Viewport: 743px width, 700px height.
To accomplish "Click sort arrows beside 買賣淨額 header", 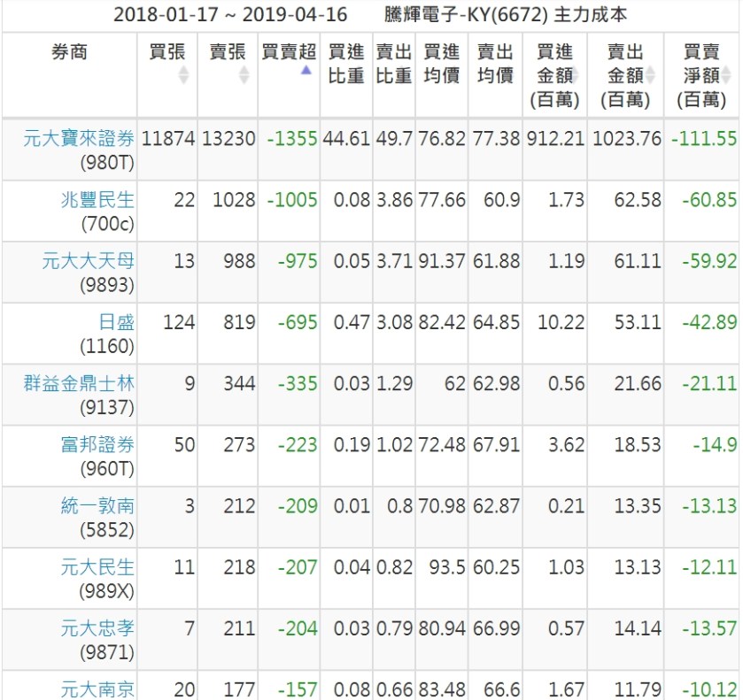I will pos(725,76).
